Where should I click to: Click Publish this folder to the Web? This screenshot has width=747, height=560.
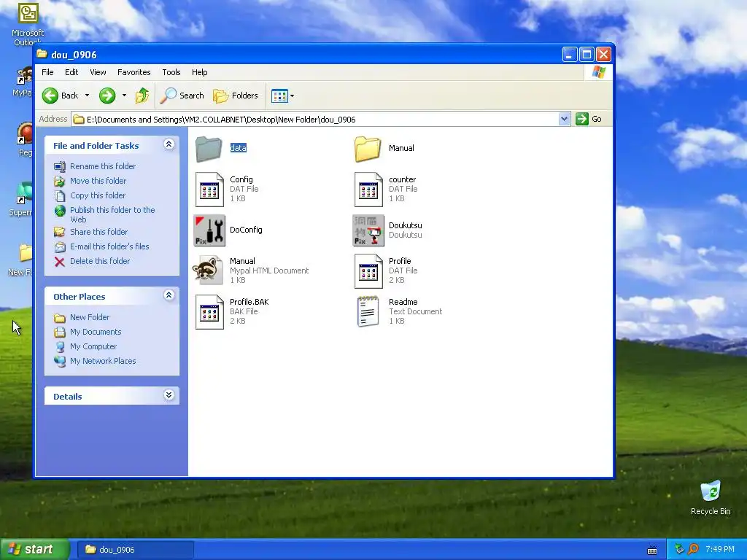pyautogui.click(x=112, y=215)
